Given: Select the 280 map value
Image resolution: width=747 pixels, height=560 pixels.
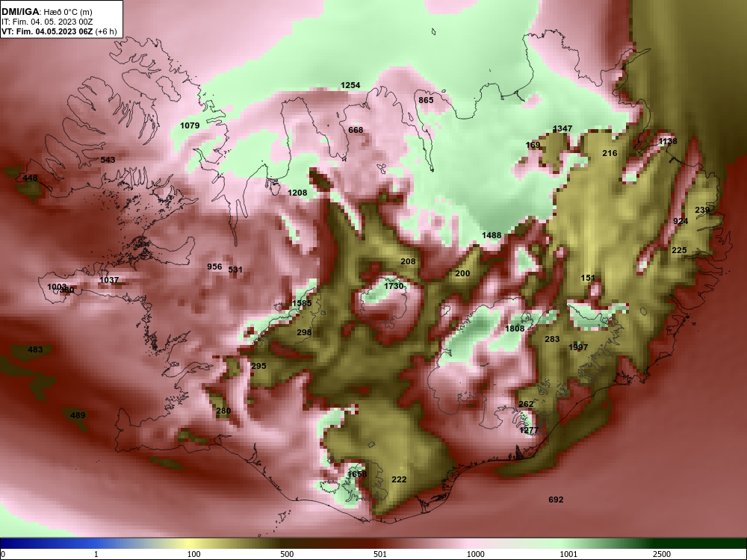Looking at the screenshot, I should pyautogui.click(x=223, y=411).
